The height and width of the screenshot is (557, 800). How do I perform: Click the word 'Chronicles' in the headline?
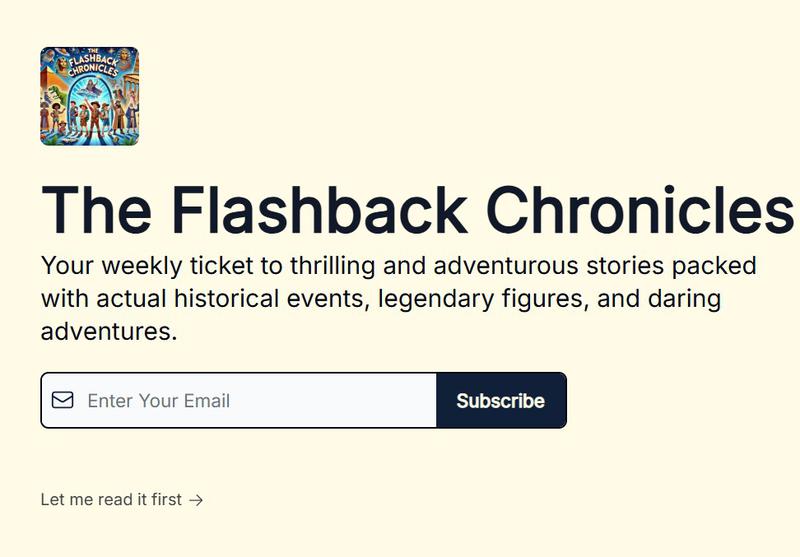(x=640, y=210)
